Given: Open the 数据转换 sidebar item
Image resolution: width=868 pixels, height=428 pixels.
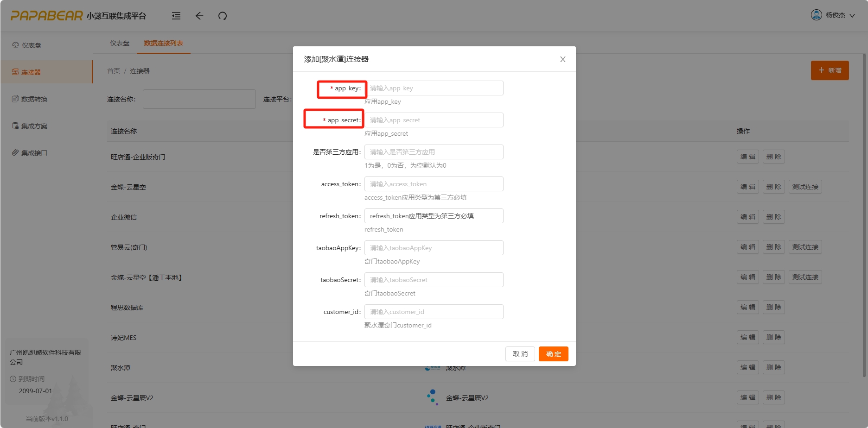Looking at the screenshot, I should [x=34, y=99].
